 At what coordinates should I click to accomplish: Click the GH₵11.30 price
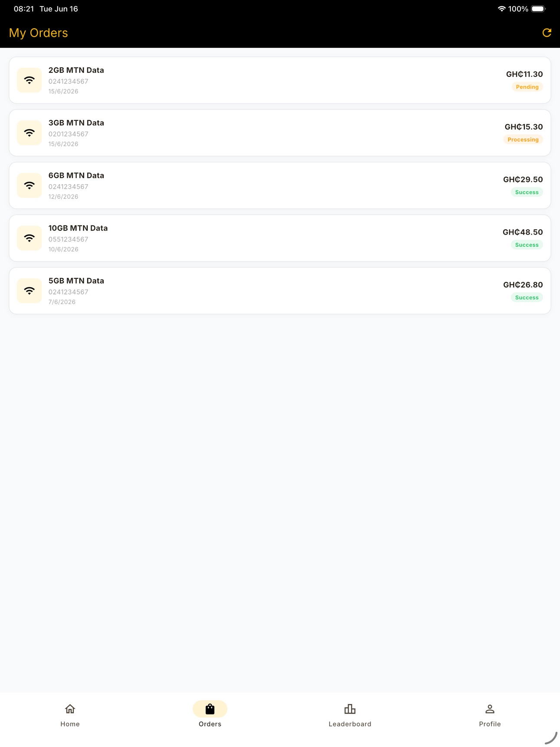pos(524,74)
